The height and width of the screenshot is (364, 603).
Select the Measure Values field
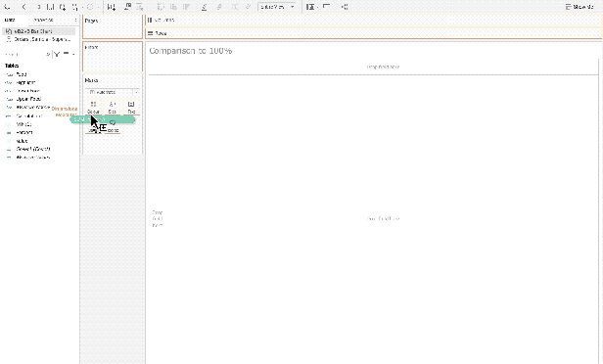33,158
